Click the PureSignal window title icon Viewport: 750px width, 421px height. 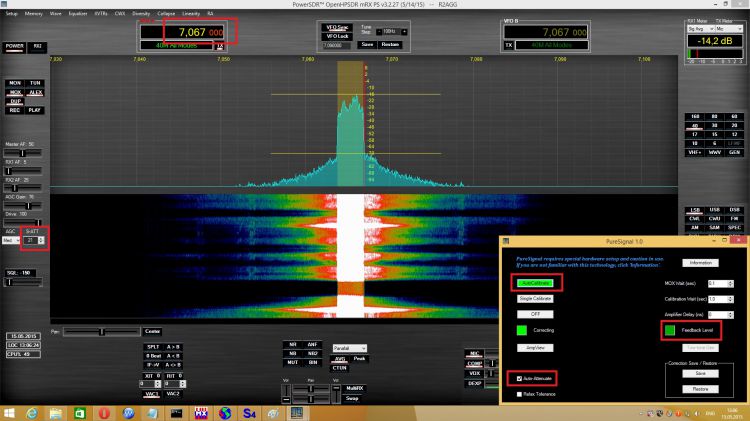[506, 241]
